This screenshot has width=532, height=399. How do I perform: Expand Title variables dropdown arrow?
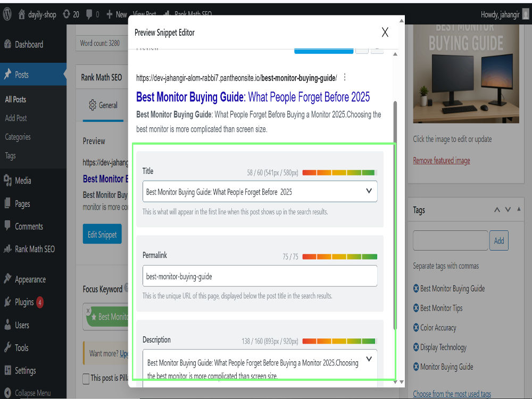[369, 191]
